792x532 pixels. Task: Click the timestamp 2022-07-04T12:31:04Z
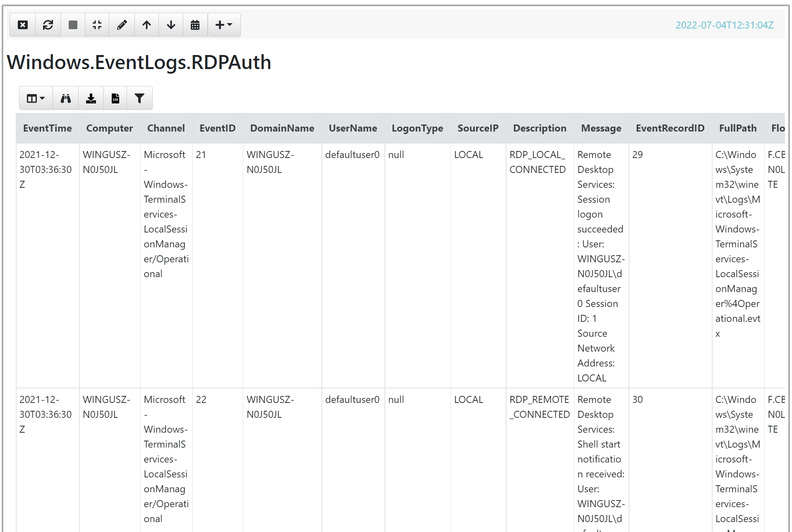[x=725, y=25]
